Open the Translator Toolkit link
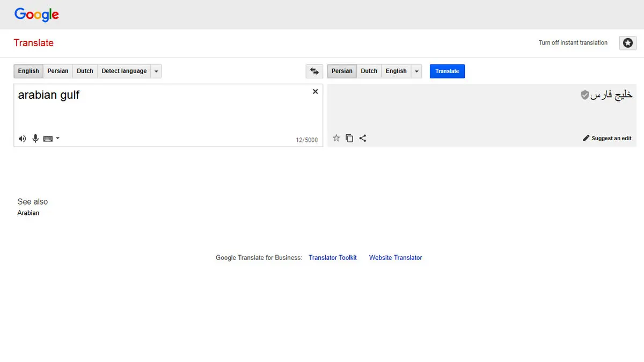644x362 pixels. 332,258
